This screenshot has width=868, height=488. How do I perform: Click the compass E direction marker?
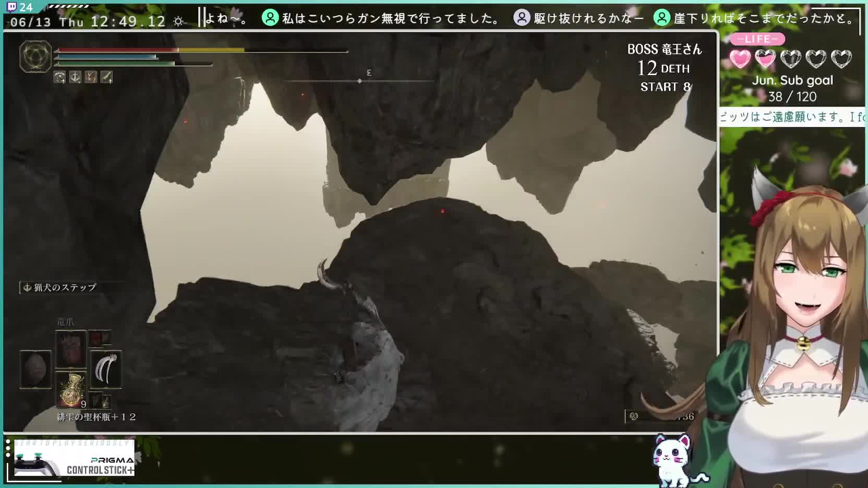tap(369, 73)
